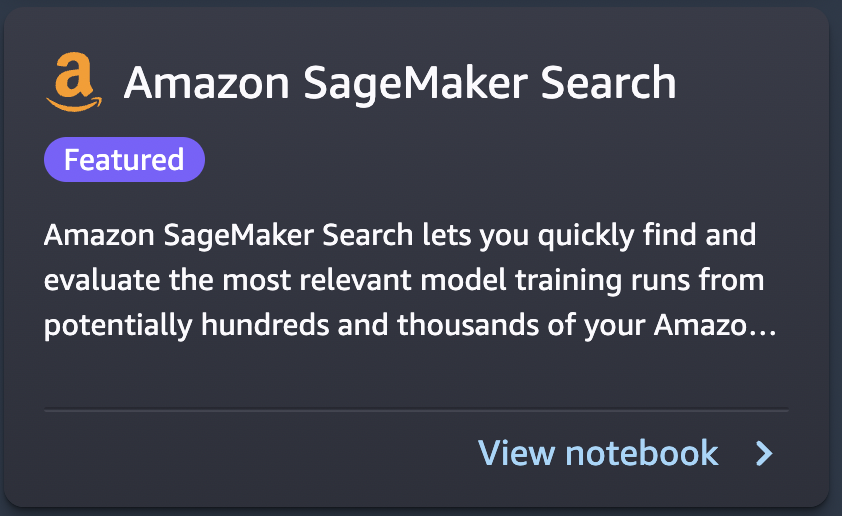Click the word "View" in the footer link

click(x=516, y=453)
